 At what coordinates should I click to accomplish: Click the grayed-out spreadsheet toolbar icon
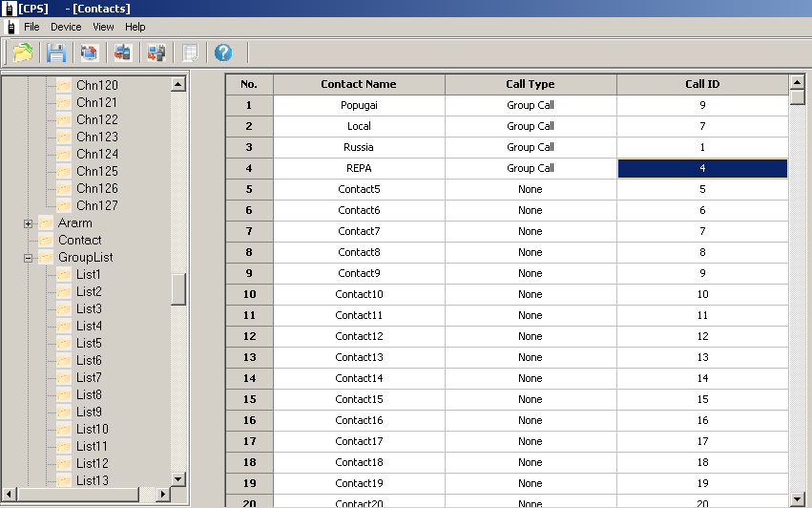coord(190,53)
